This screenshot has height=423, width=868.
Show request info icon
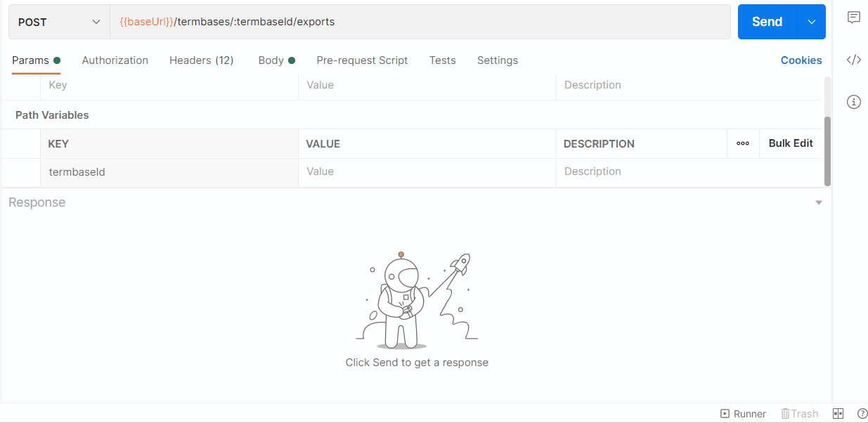[853, 102]
